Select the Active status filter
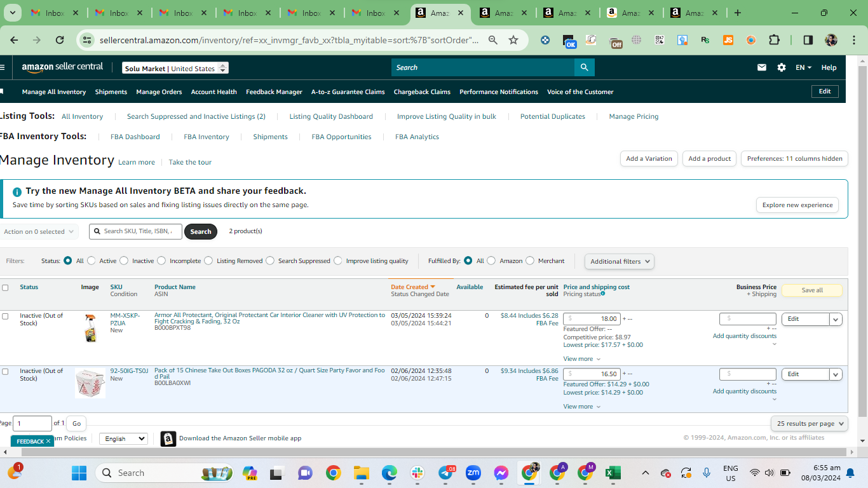This screenshot has height=488, width=868. pyautogui.click(x=92, y=261)
